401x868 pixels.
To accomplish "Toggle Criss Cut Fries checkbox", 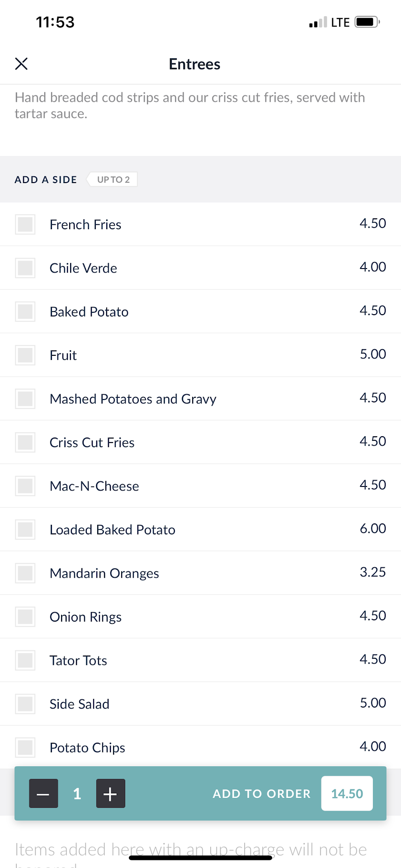I will (x=25, y=443).
